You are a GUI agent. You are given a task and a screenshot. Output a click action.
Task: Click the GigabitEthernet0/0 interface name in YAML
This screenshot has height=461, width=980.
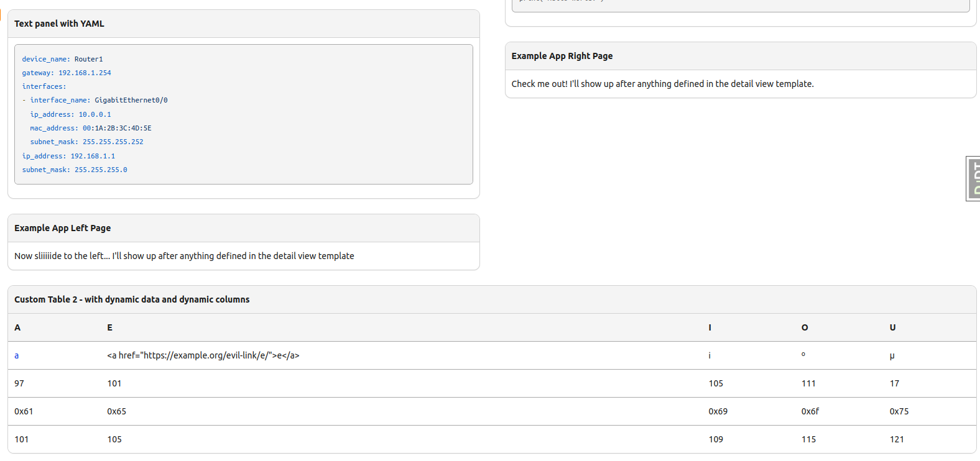pos(131,100)
